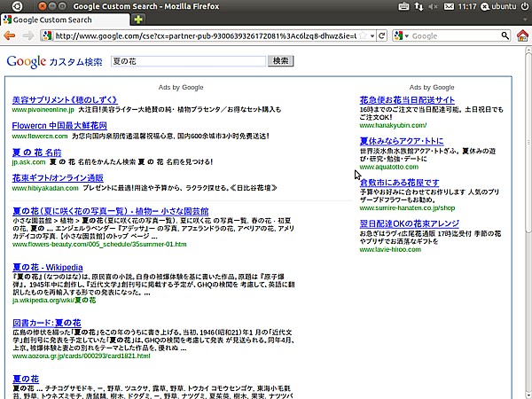Click the www.lavie-hiroo.com green URL
Screen dimensions: 532x399
coord(390,249)
